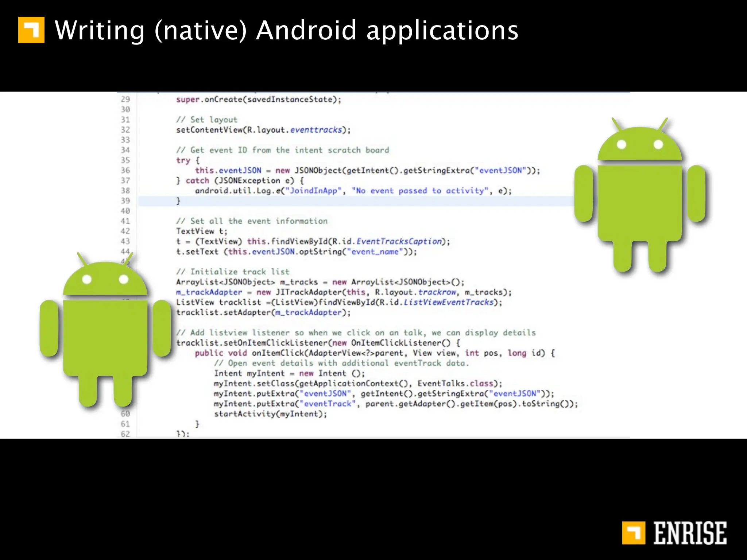747x560 pixels.
Task: Click line number 61 in the gutter
Action: (x=125, y=424)
